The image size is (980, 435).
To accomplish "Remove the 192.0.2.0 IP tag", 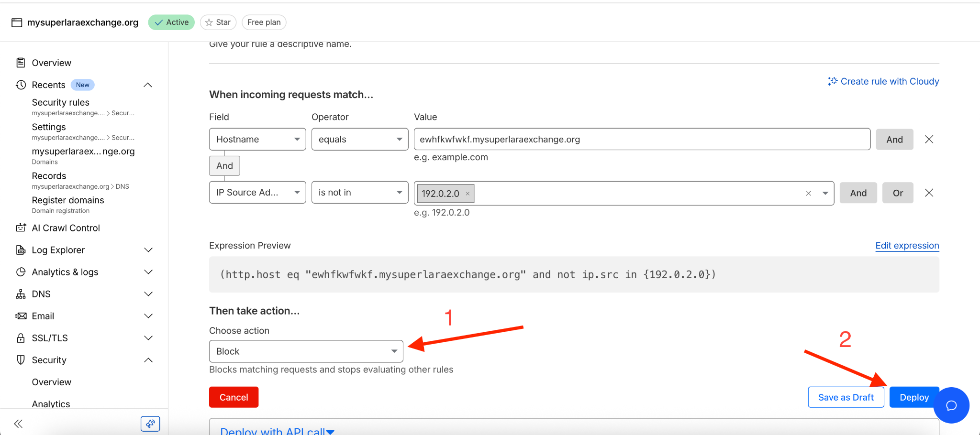I will (x=468, y=194).
